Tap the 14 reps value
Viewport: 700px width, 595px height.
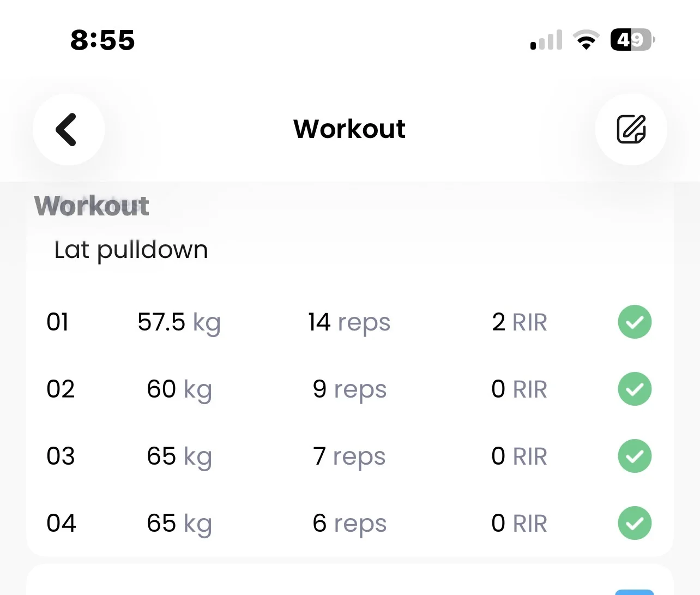coord(349,322)
